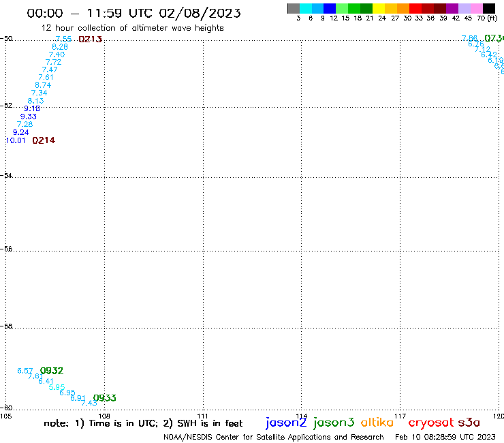
Task: Click the -58 latitude axis label
Action: [x=6, y=326]
